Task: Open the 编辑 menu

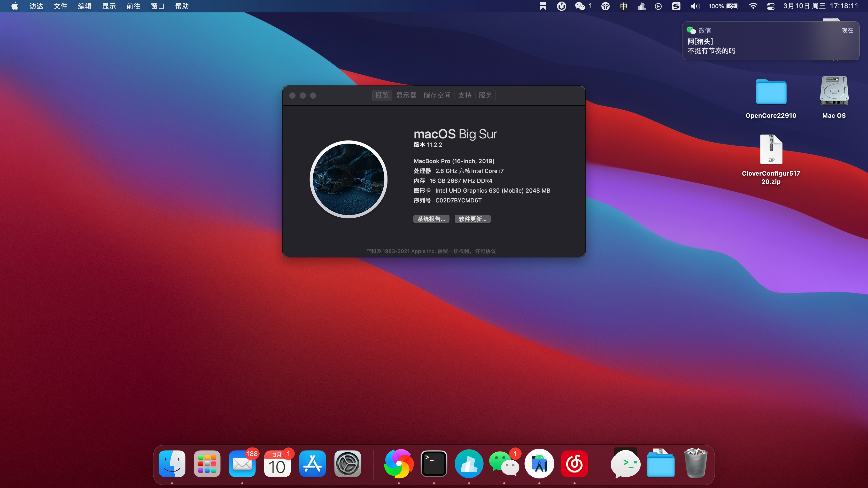Action: click(x=84, y=6)
